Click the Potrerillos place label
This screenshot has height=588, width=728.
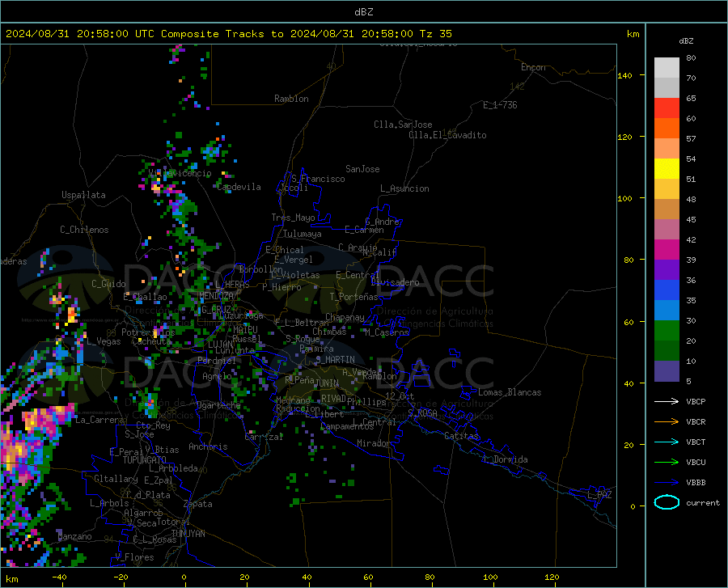click(x=148, y=332)
